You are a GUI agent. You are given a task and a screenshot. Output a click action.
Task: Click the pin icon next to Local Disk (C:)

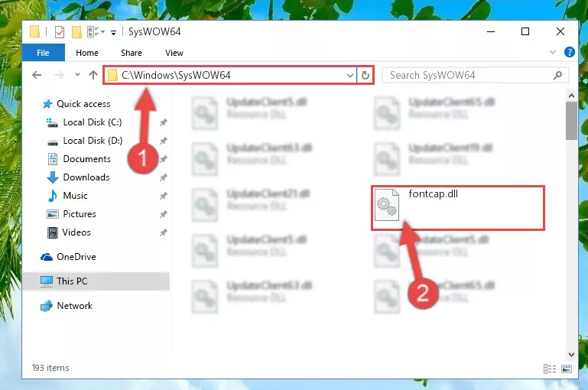click(163, 122)
